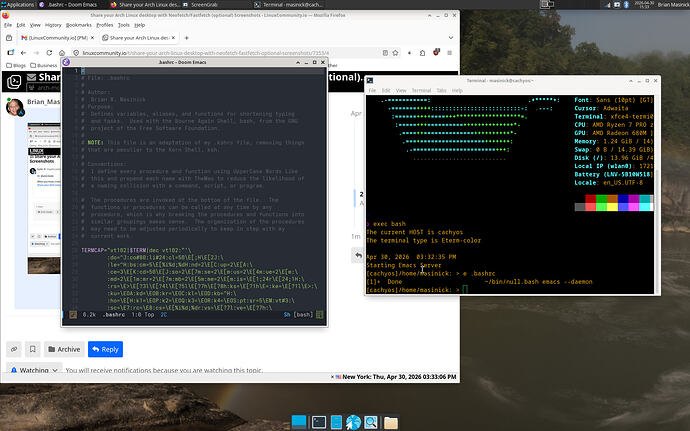Open the Business bookmarks folder

(44, 65)
